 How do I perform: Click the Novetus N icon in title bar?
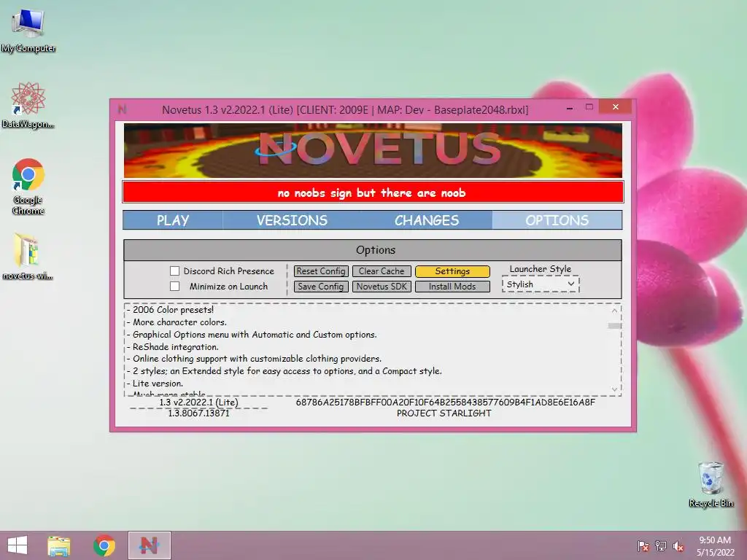[123, 109]
